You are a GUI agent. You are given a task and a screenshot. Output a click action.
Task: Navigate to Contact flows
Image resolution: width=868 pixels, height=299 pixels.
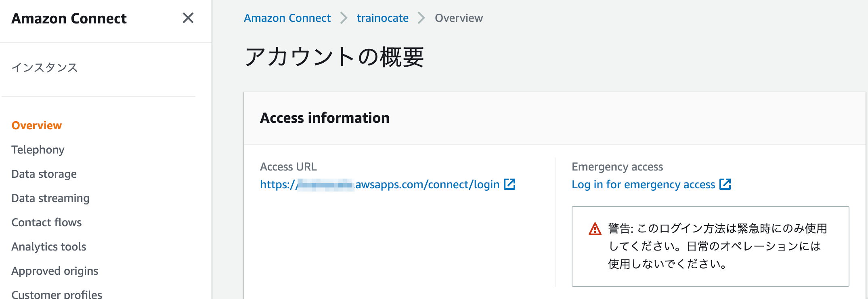click(46, 222)
